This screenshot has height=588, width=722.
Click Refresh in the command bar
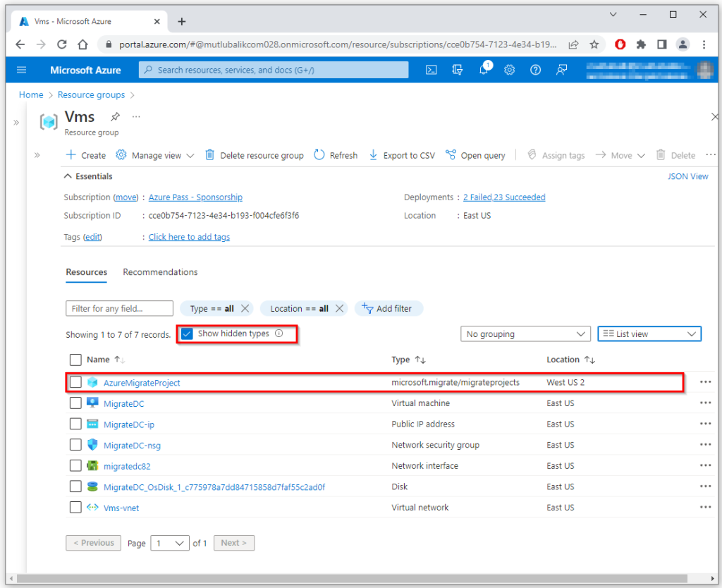(x=336, y=155)
